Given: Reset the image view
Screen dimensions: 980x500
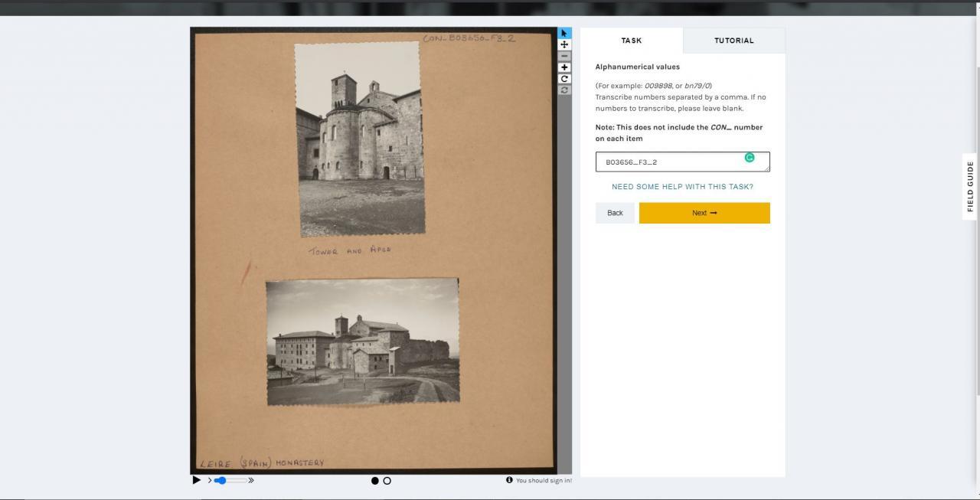Looking at the screenshot, I should pos(564,90).
